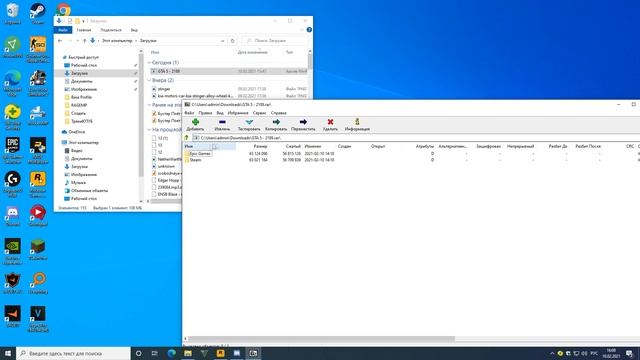This screenshot has width=640, height=360.
Task: Open the Вид menu in 7-Zip
Action: click(220, 113)
